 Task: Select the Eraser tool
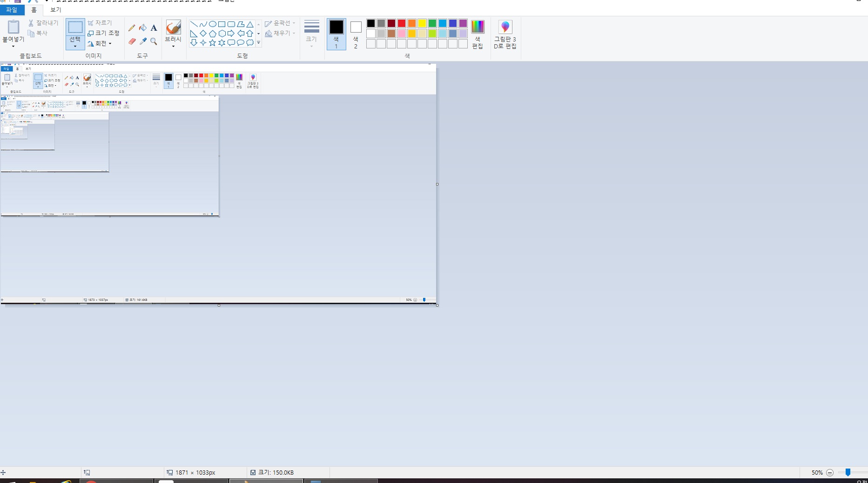(132, 41)
